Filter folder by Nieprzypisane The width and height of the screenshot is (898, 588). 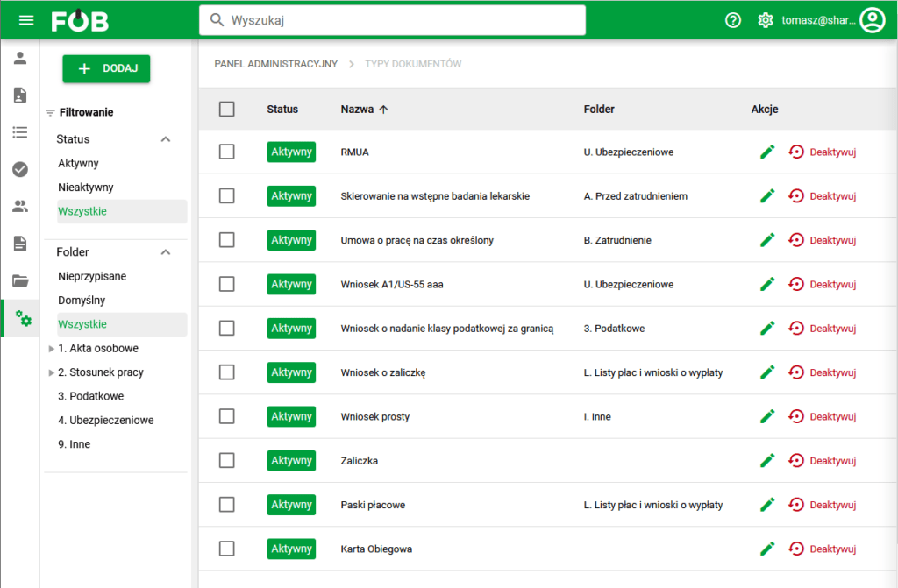[92, 276]
